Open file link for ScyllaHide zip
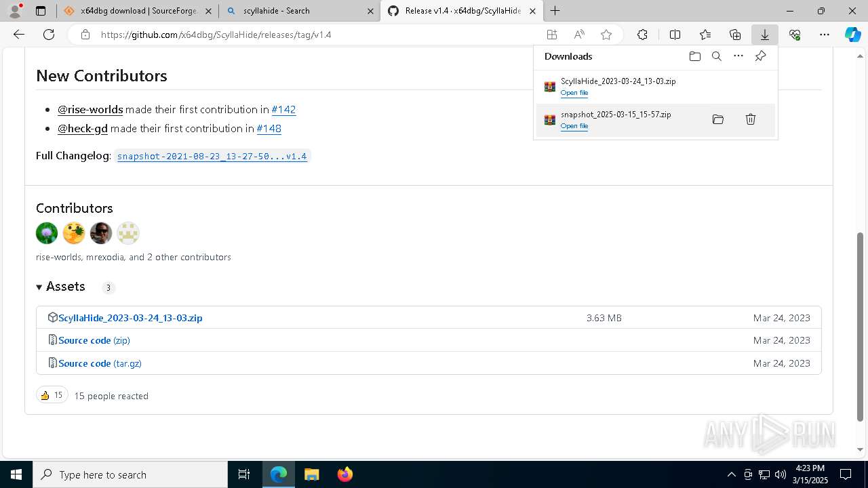The width and height of the screenshot is (868, 488). pyautogui.click(x=574, y=93)
